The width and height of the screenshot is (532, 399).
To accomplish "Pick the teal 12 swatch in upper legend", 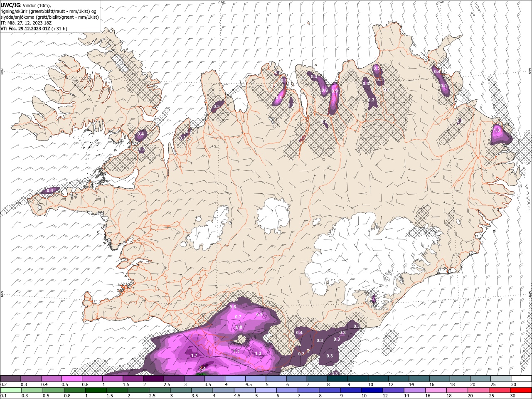I will 399,379.
